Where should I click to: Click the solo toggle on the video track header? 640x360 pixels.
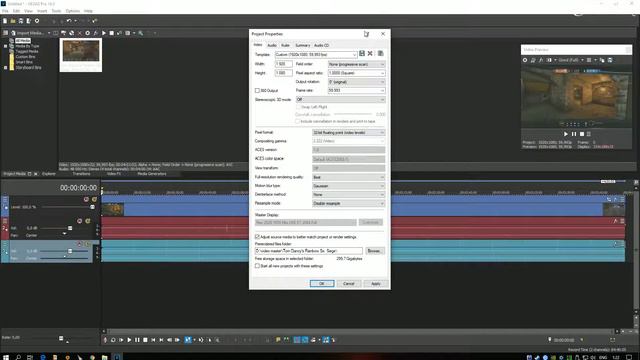94,199
